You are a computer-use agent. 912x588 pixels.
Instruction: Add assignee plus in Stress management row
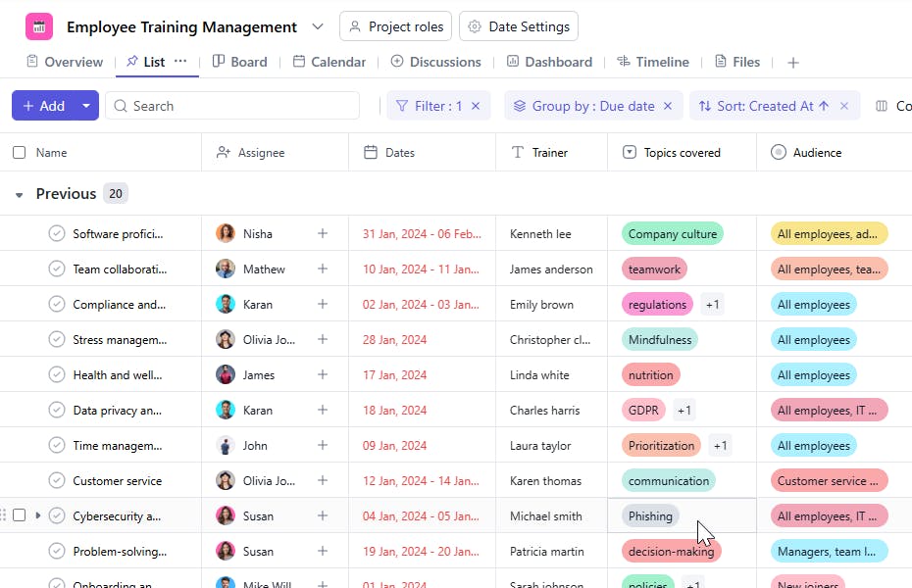click(323, 339)
